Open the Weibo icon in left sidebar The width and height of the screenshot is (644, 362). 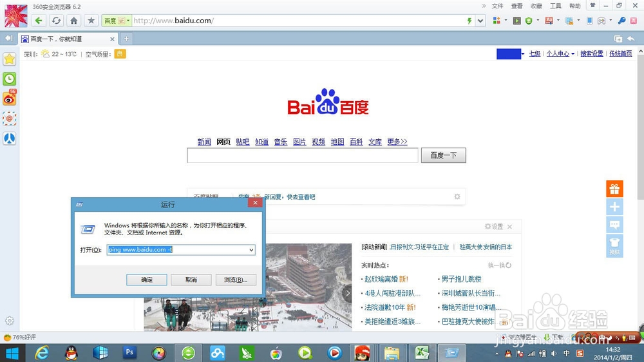tap(10, 98)
